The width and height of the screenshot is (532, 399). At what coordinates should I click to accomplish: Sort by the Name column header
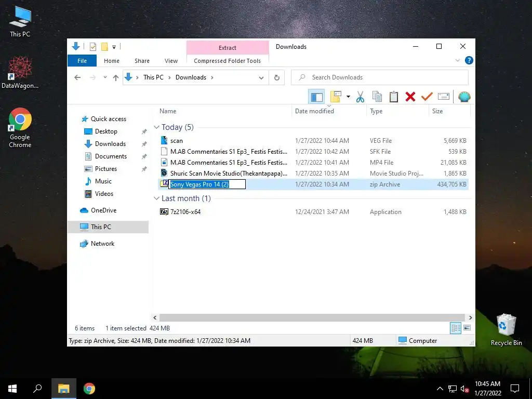tap(224, 111)
